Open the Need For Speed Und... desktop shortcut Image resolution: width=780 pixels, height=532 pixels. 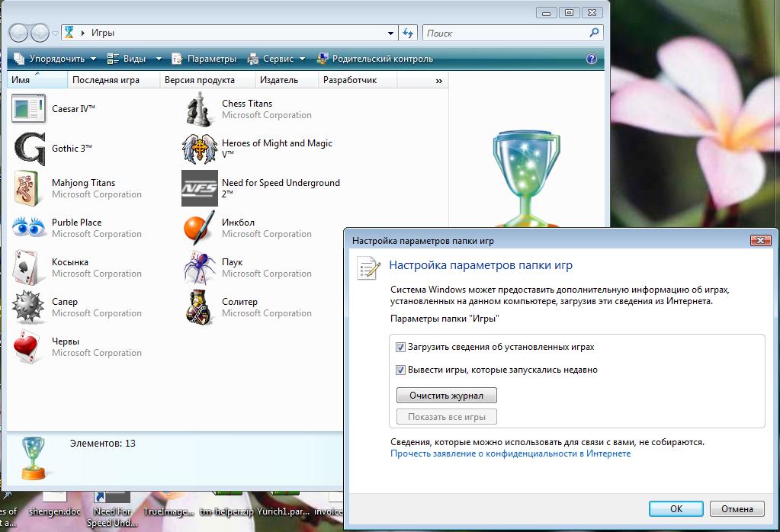pyautogui.click(x=112, y=509)
